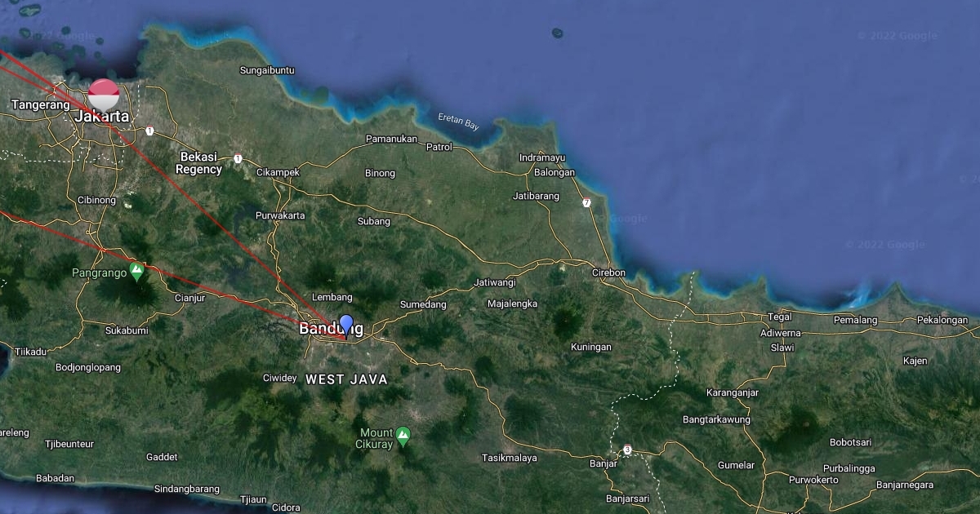This screenshot has height=514, width=980.
Task: Click the Subang town label
Action: tap(374, 221)
